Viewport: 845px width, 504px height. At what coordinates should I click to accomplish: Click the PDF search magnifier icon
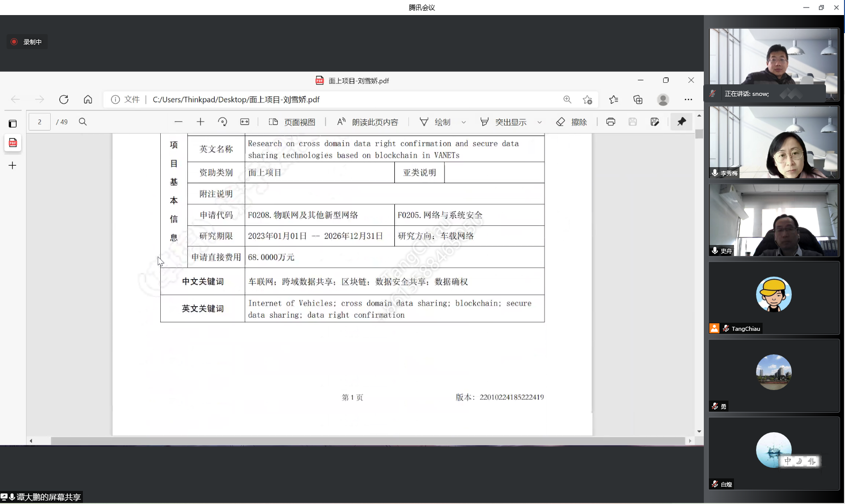(x=83, y=122)
